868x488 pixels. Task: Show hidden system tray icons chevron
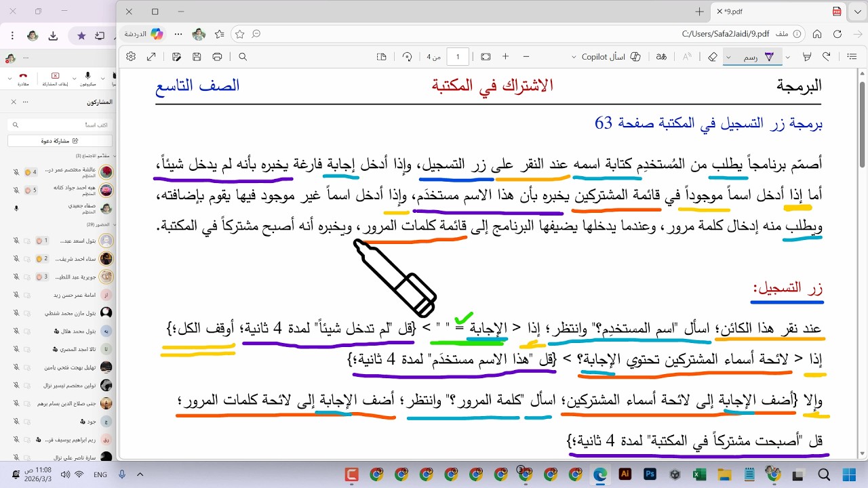coord(140,474)
